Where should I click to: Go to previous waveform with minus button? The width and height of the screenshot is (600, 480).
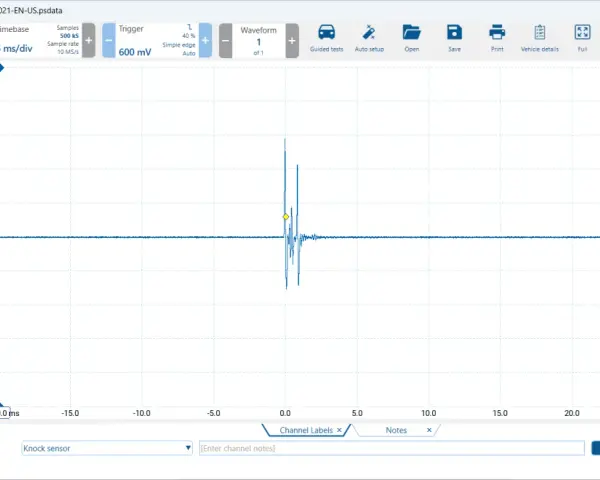click(225, 41)
